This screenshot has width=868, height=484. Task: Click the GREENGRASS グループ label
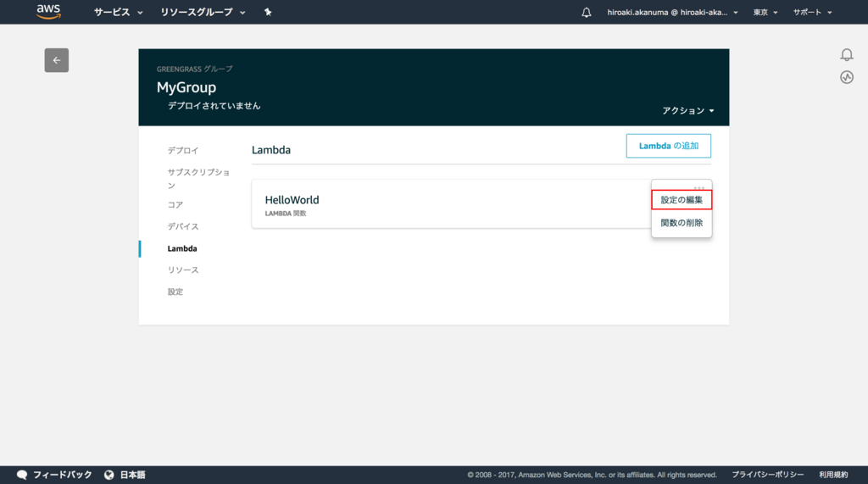(x=194, y=70)
